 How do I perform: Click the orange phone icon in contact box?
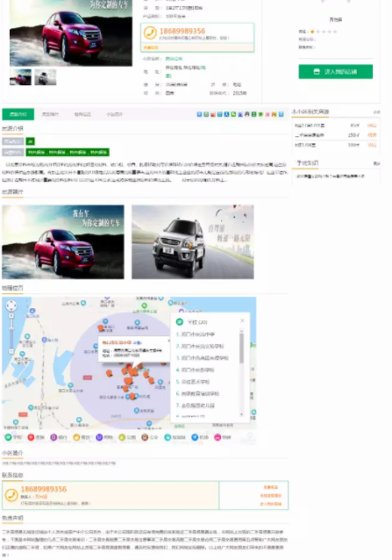point(11,495)
